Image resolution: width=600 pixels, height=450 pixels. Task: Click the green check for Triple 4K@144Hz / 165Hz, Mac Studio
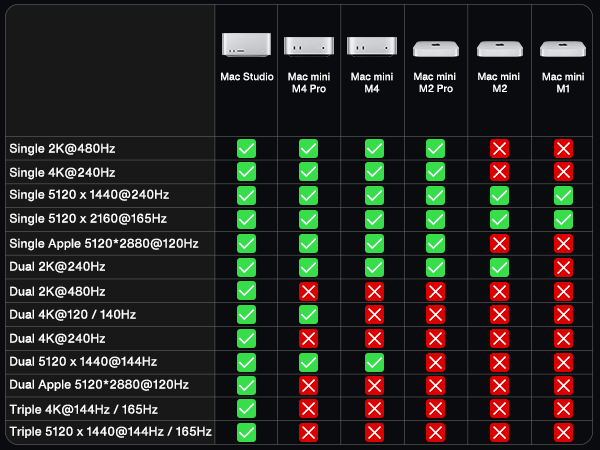click(x=246, y=409)
